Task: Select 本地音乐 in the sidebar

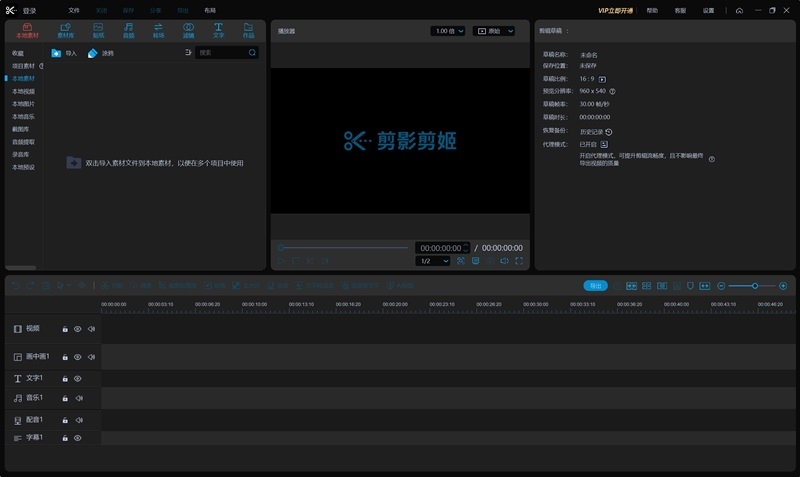Action: 23,116
